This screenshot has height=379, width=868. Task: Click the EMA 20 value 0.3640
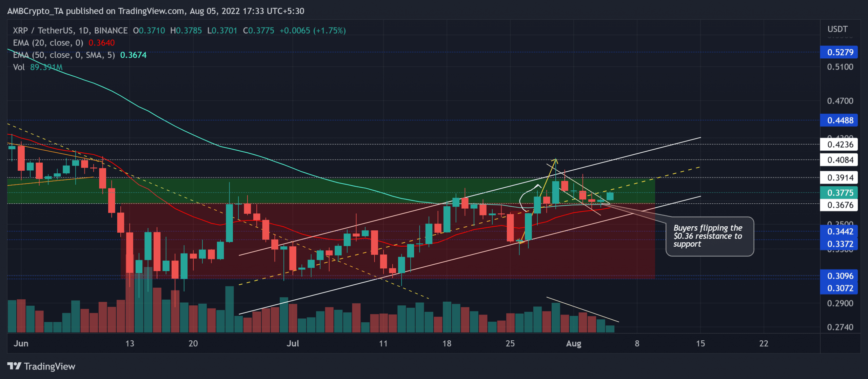pyautogui.click(x=101, y=43)
